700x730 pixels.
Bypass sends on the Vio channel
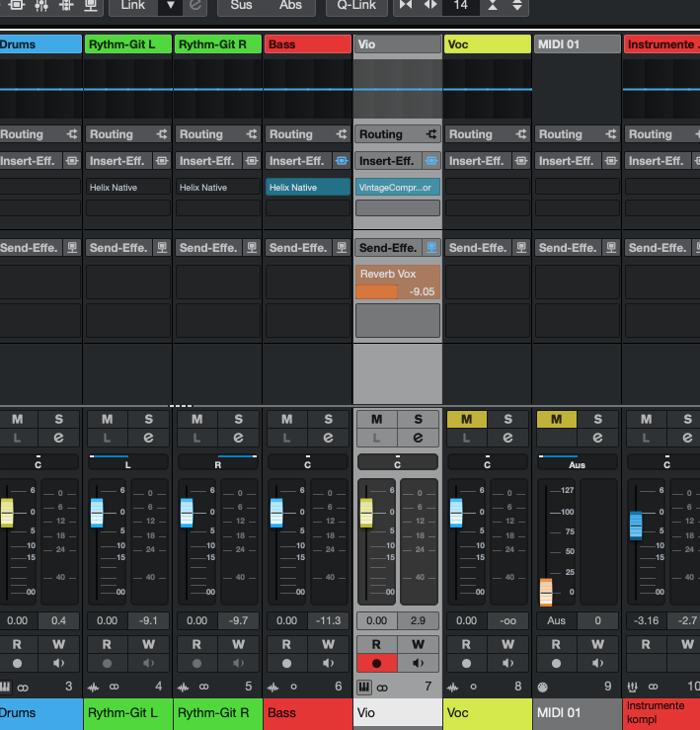pos(431,248)
